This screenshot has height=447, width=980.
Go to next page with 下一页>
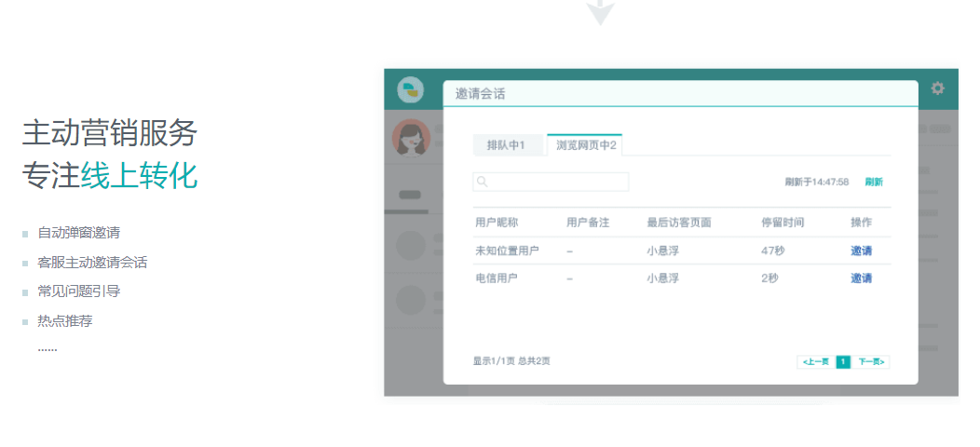pyautogui.click(x=871, y=362)
